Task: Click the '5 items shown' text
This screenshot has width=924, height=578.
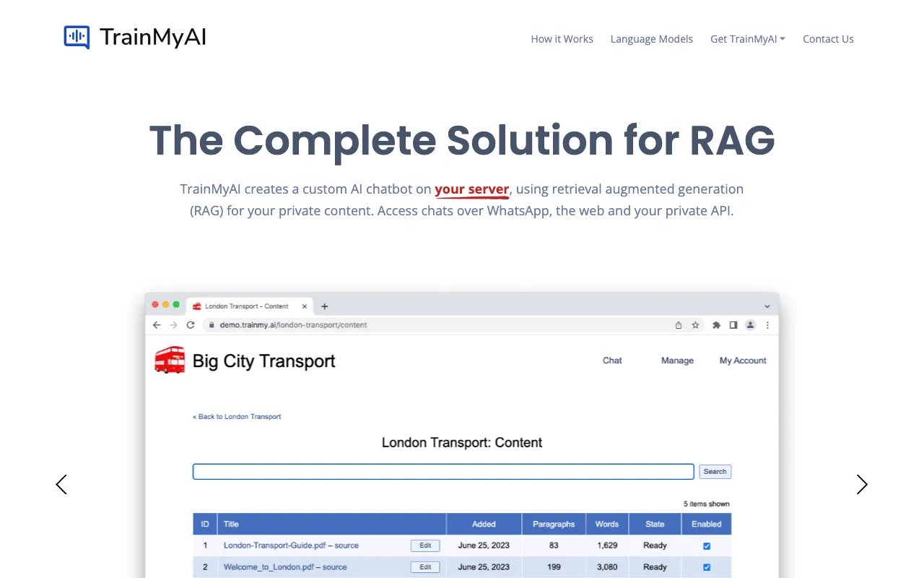Action: click(706, 504)
